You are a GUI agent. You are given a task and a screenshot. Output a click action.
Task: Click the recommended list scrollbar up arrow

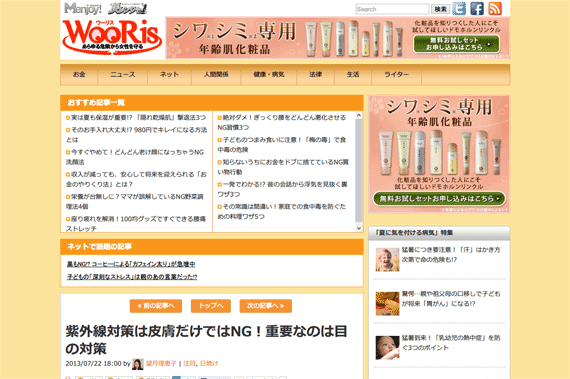click(x=359, y=115)
